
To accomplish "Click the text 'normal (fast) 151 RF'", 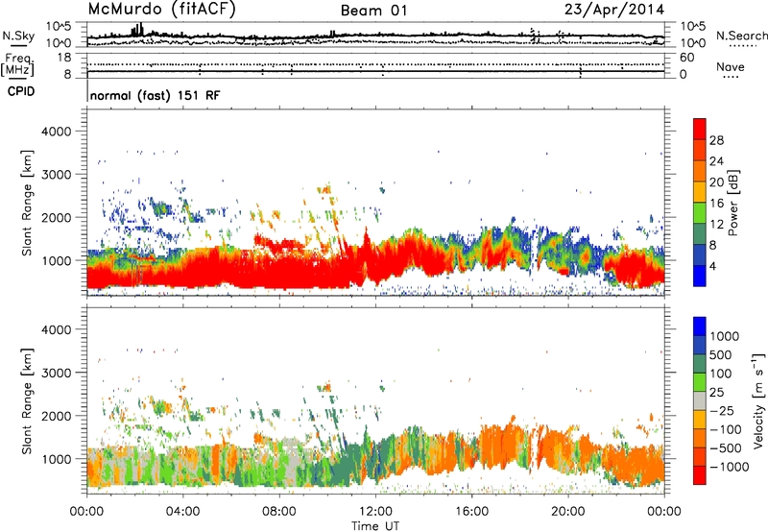I will (x=155, y=95).
